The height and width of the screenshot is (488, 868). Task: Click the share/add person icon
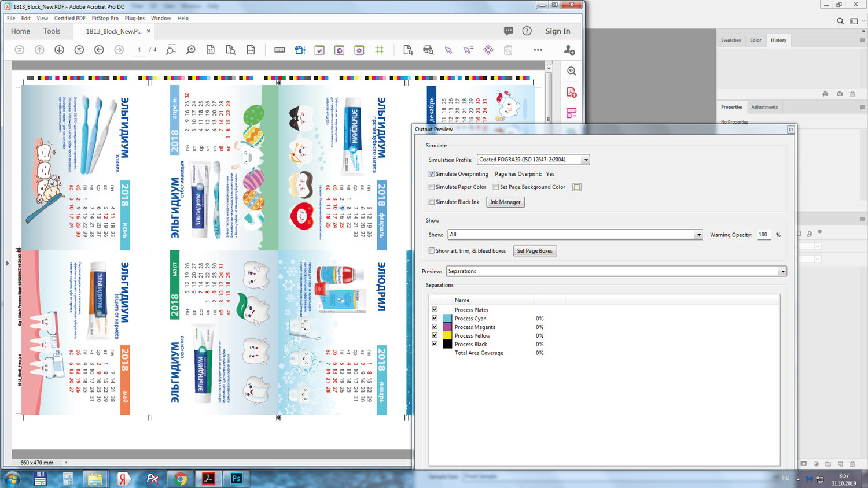coord(569,50)
